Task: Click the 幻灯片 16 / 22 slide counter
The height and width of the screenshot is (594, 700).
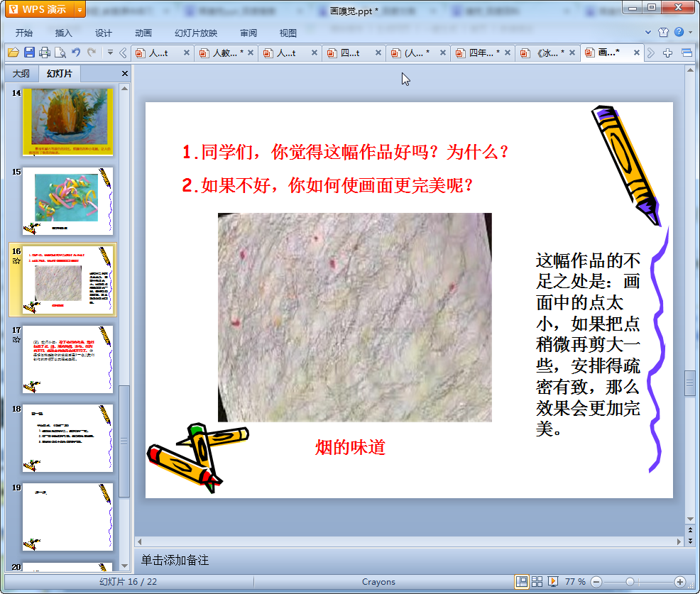Action: tap(128, 581)
